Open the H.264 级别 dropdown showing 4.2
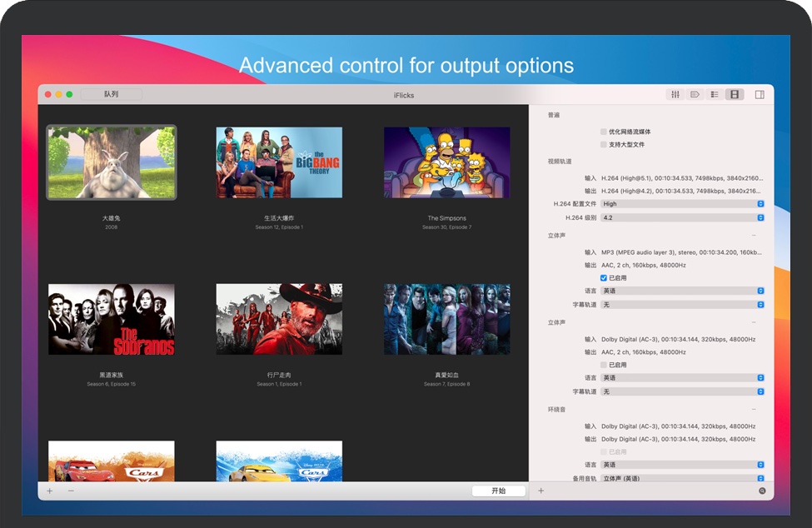This screenshot has width=812, height=528. [x=681, y=218]
